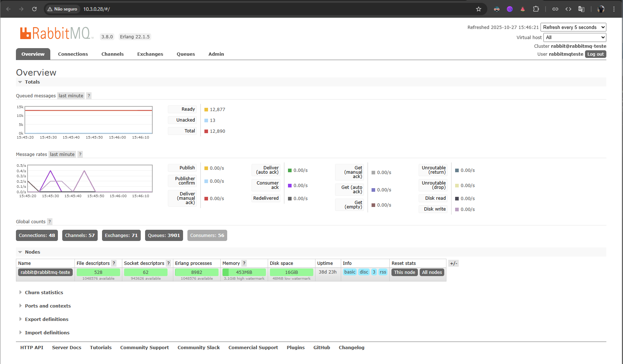Switch to the Connections tab

[73, 54]
